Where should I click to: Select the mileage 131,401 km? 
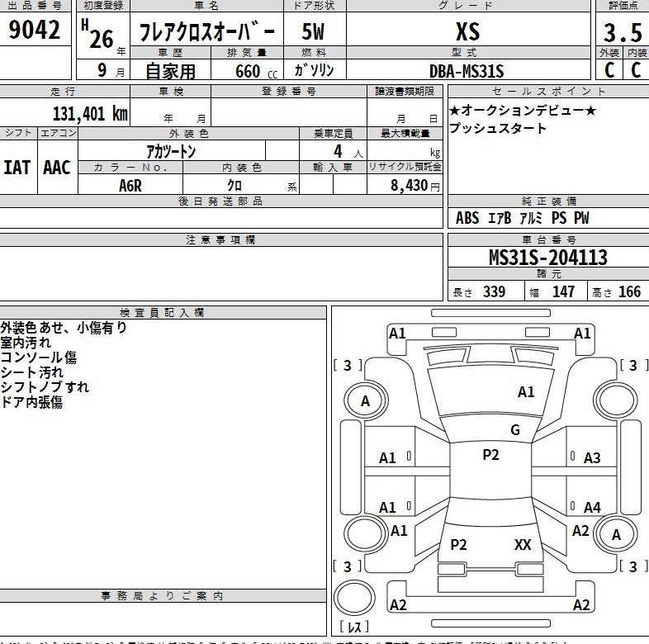pyautogui.click(x=90, y=113)
